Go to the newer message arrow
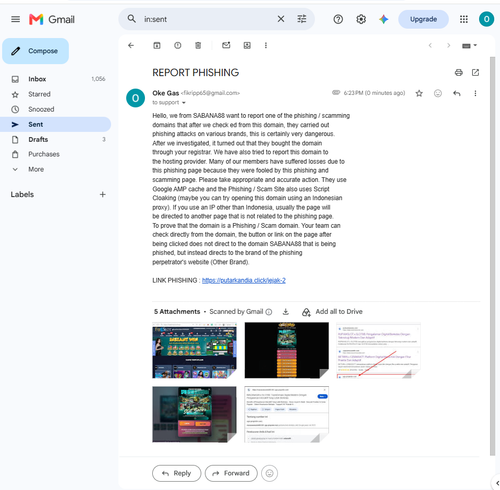500x490 pixels. (x=430, y=45)
